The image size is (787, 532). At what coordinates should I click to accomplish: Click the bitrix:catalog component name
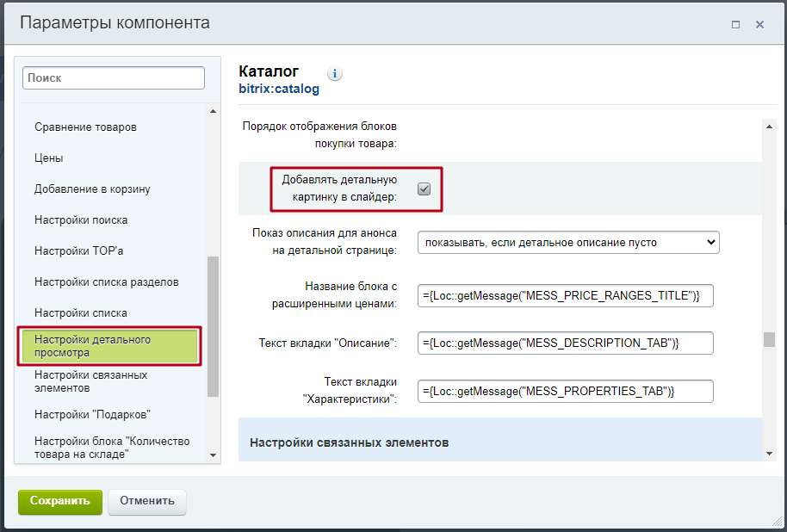coord(279,90)
